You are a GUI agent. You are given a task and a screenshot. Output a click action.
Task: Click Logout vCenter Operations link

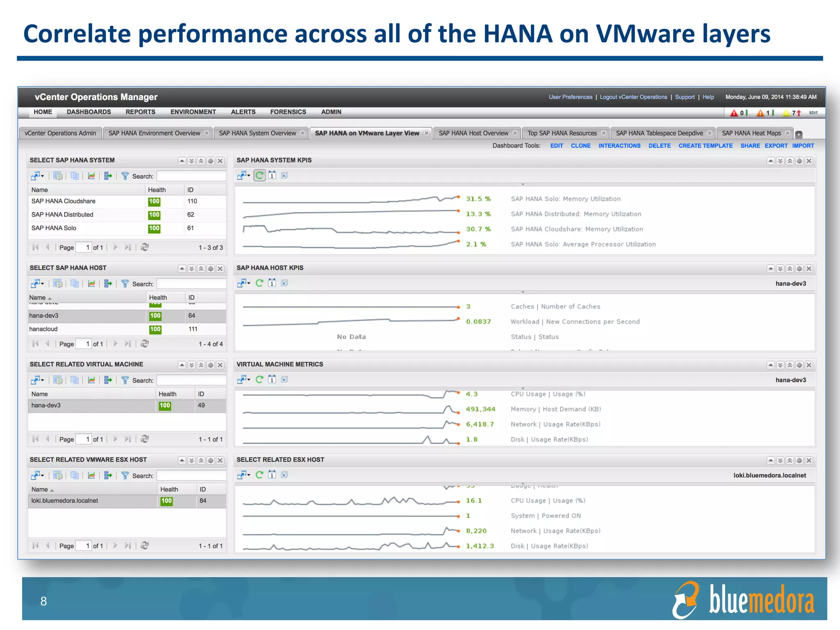click(x=633, y=97)
